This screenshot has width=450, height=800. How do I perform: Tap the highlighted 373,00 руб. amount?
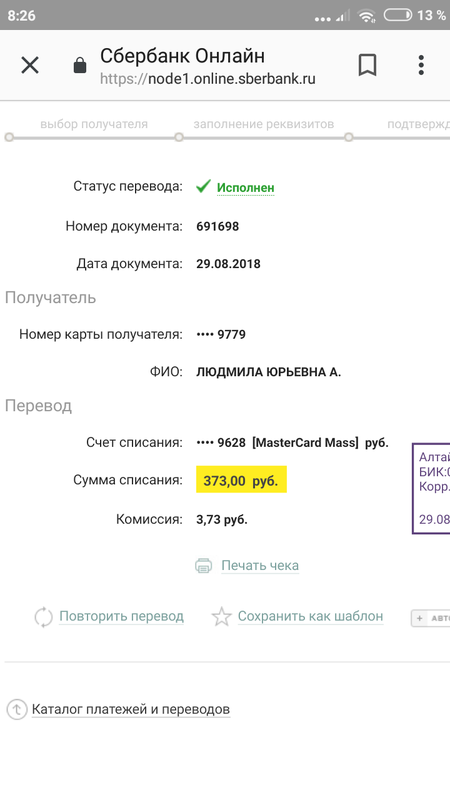pos(241,480)
